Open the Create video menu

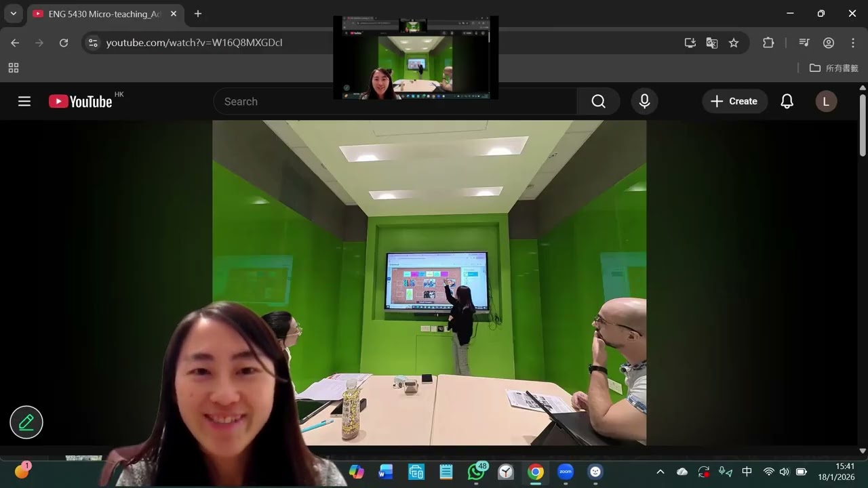tap(734, 102)
